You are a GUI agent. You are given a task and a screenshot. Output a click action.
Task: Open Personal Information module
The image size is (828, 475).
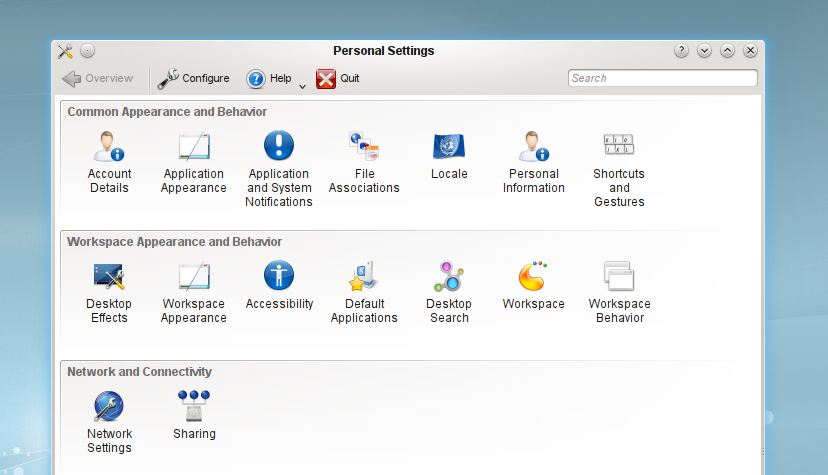(534, 162)
